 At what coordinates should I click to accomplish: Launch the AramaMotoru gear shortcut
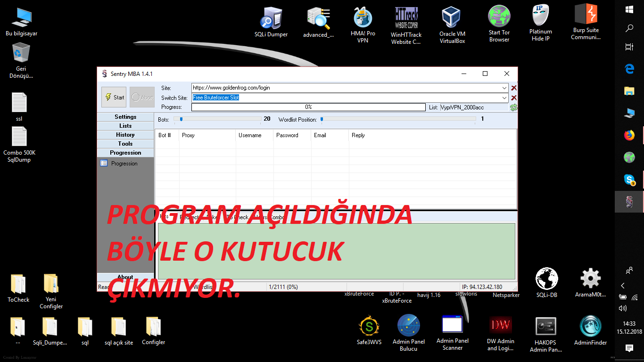click(590, 283)
